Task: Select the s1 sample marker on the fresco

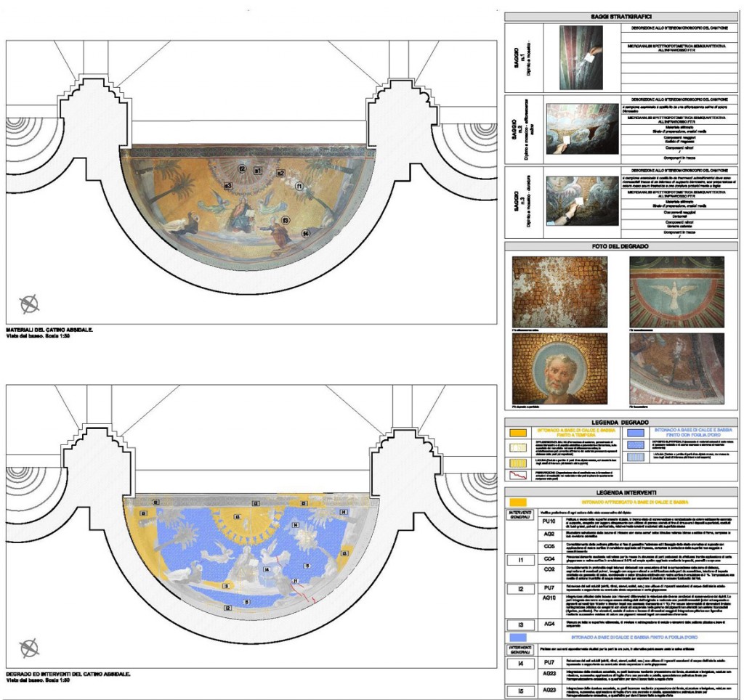Action: pos(257,170)
